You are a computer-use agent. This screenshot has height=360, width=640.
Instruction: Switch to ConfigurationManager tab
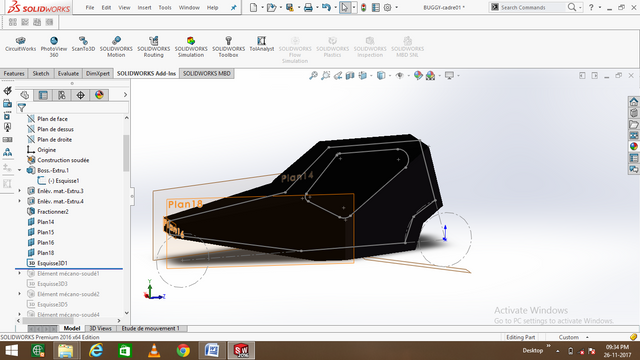(x=62, y=95)
